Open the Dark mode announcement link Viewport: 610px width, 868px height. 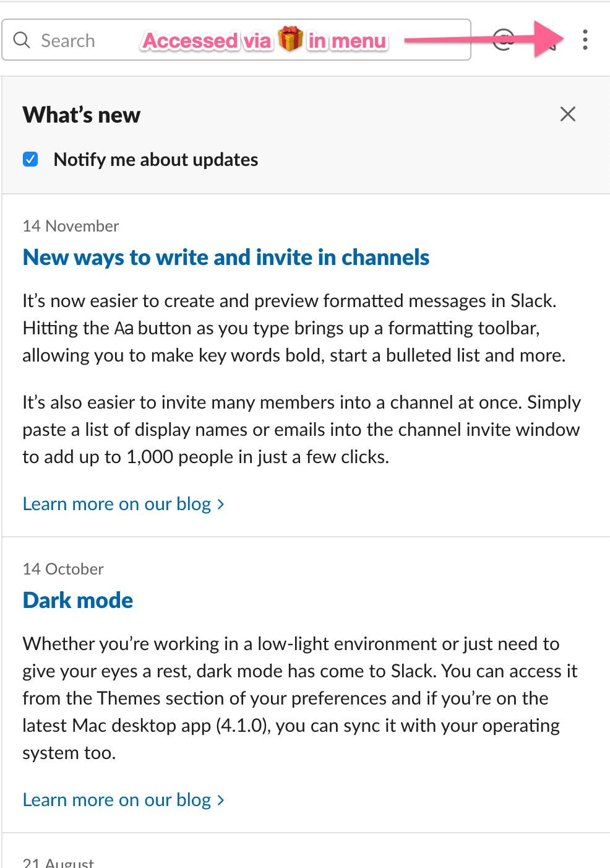point(77,599)
